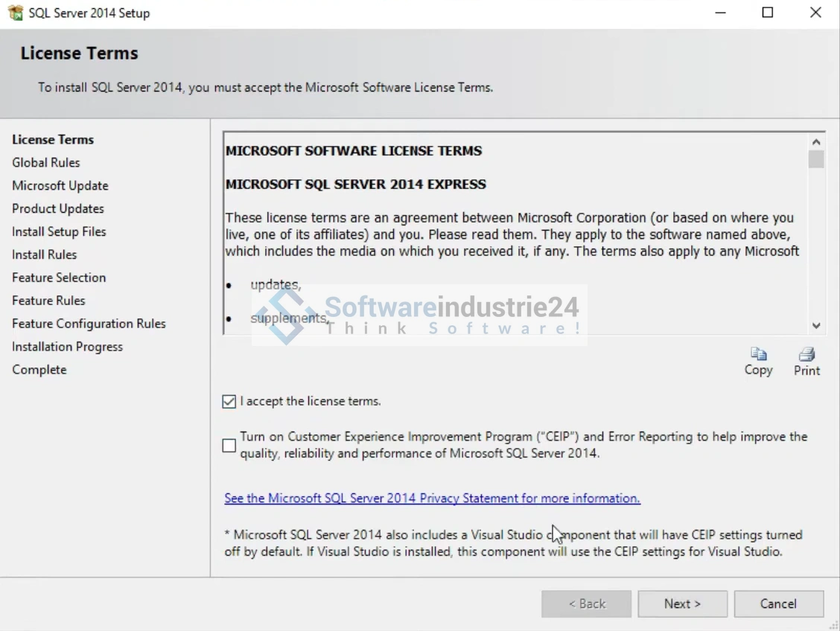Cancel the SQL Server setup
This screenshot has height=631, width=840.
click(778, 603)
